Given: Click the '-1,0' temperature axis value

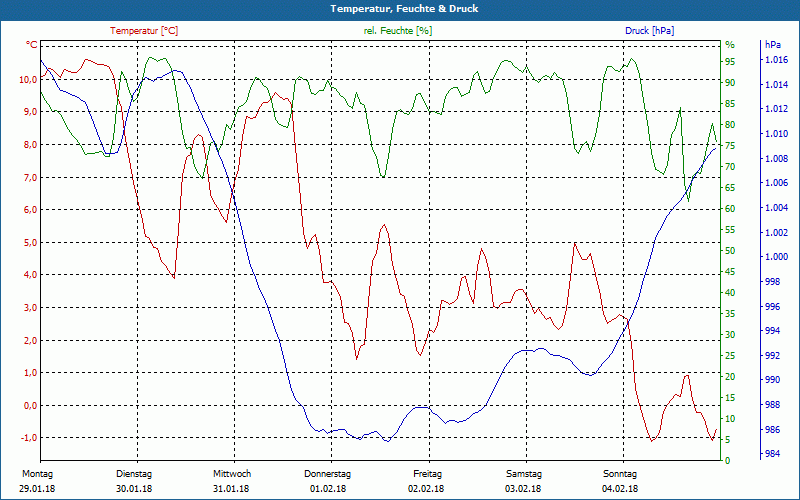Looking at the screenshot, I should pos(29,438).
